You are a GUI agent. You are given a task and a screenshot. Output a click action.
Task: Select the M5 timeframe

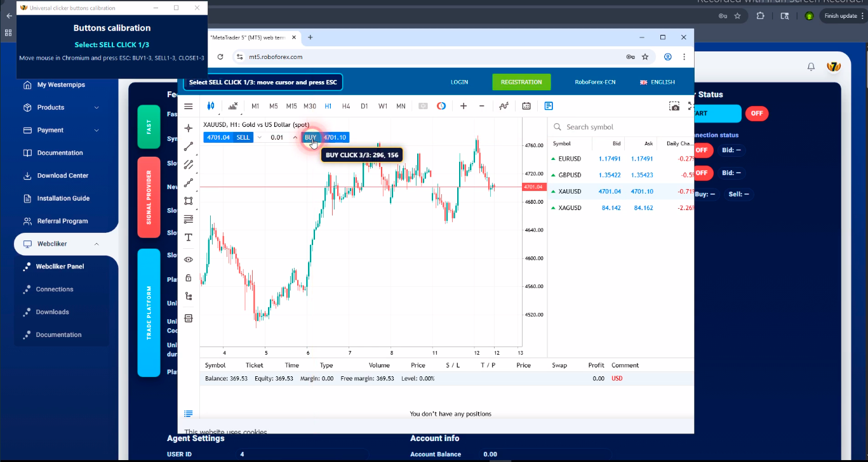tap(274, 106)
